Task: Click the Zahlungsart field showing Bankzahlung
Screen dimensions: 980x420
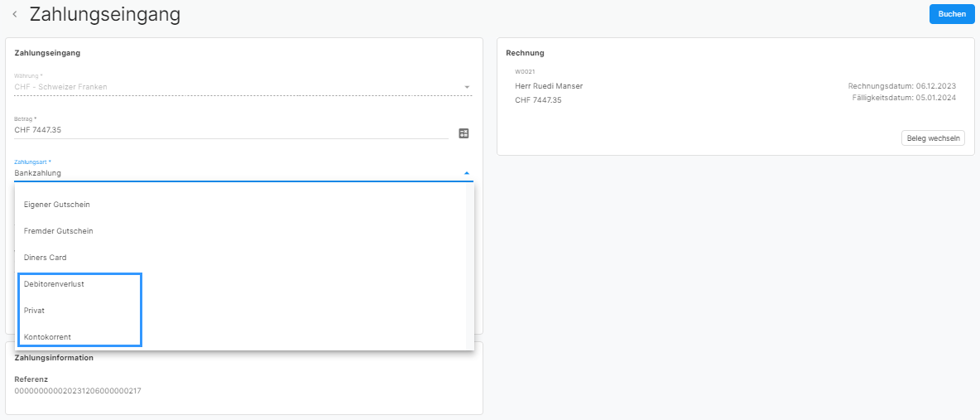Action: pos(232,173)
